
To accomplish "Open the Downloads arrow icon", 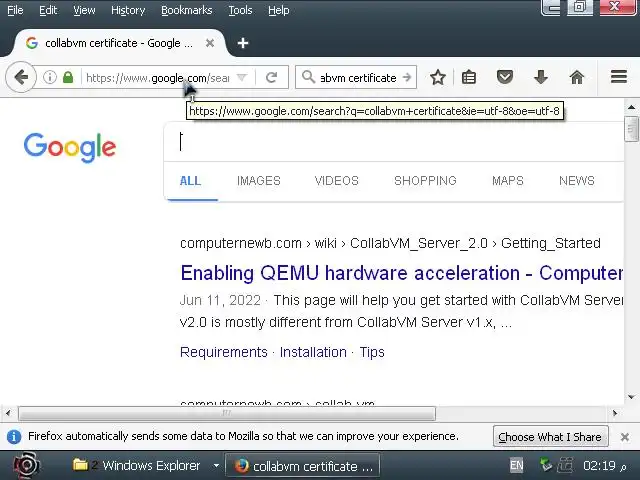I will pyautogui.click(x=541, y=77).
